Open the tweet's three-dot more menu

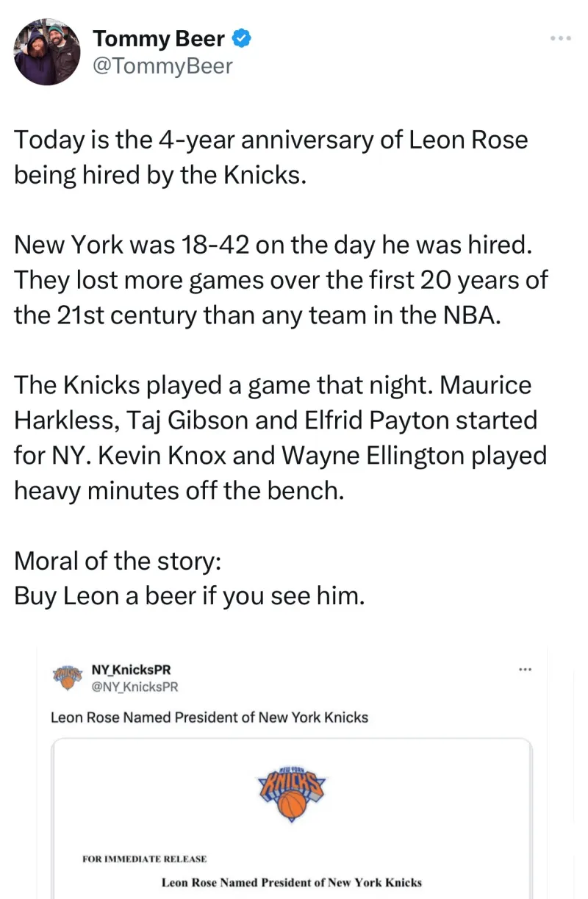pyautogui.click(x=561, y=38)
